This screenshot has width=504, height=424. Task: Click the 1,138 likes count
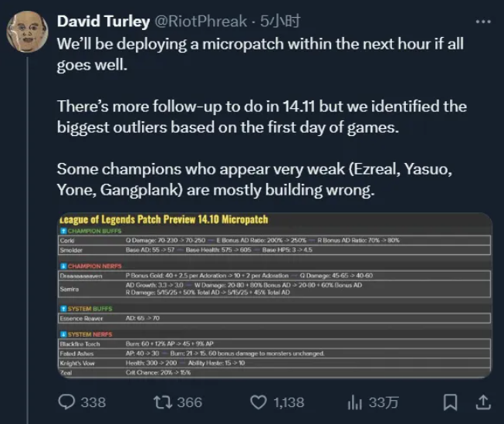point(289,402)
